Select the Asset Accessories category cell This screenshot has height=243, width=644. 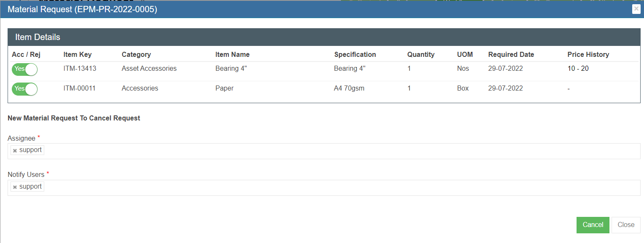[x=149, y=69]
